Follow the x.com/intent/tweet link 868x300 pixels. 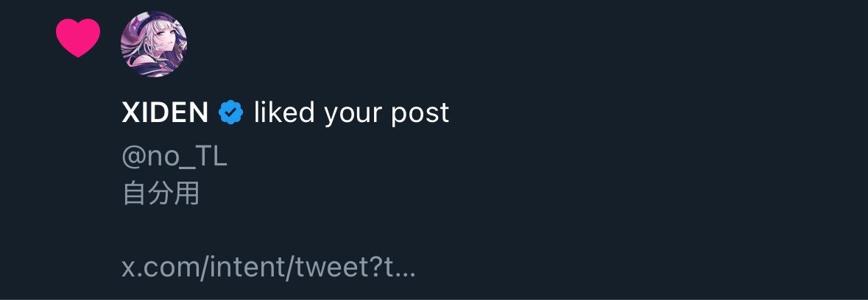click(269, 268)
